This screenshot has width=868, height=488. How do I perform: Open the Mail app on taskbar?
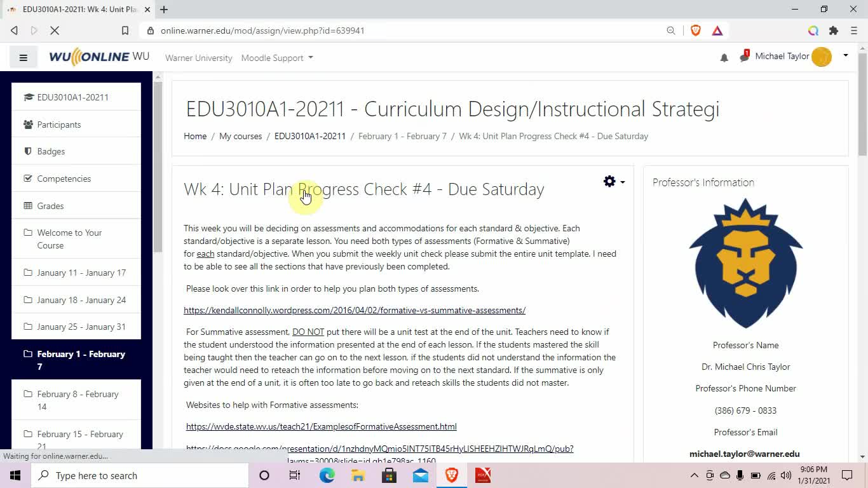click(421, 475)
